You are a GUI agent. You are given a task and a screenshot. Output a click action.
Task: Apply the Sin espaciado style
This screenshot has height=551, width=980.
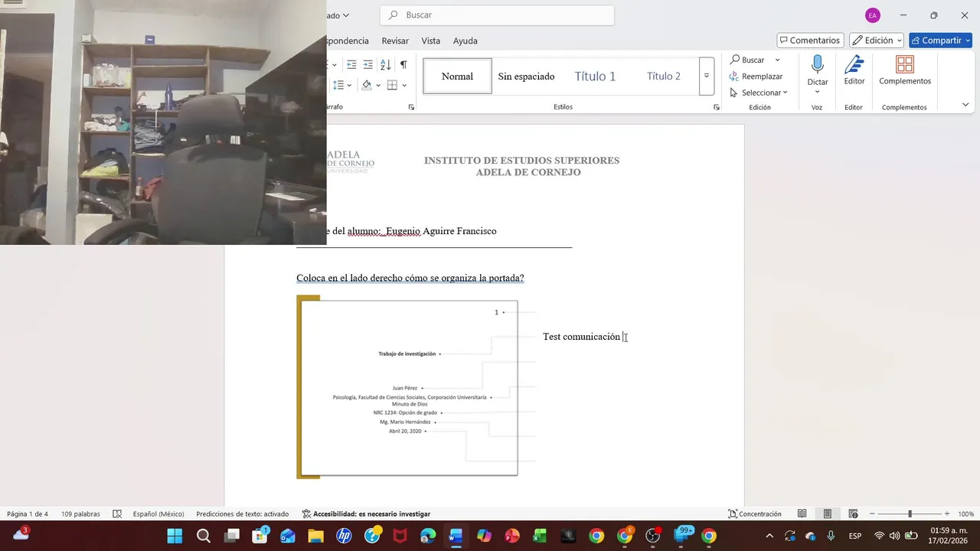tap(526, 77)
